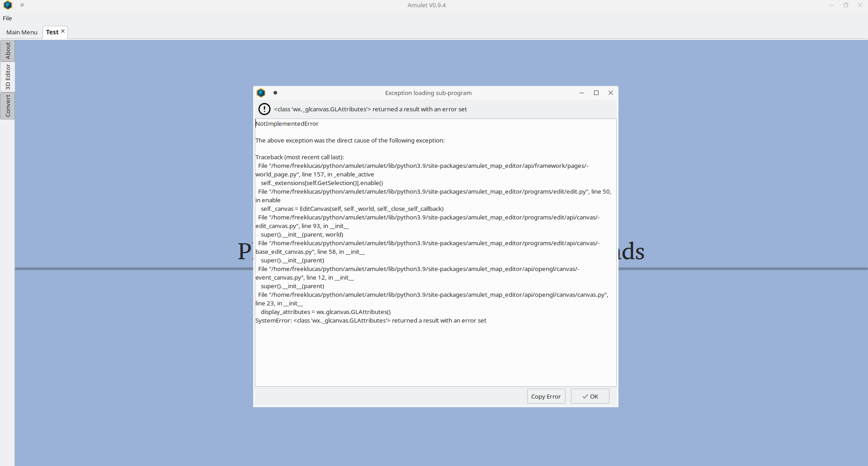The width and height of the screenshot is (868, 466).
Task: Minimize the exception dialog
Action: [582, 93]
